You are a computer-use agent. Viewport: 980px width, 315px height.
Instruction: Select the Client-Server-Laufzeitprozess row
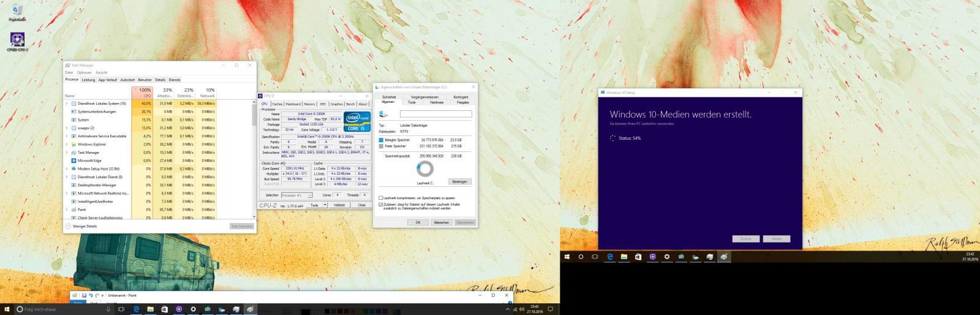[140, 218]
